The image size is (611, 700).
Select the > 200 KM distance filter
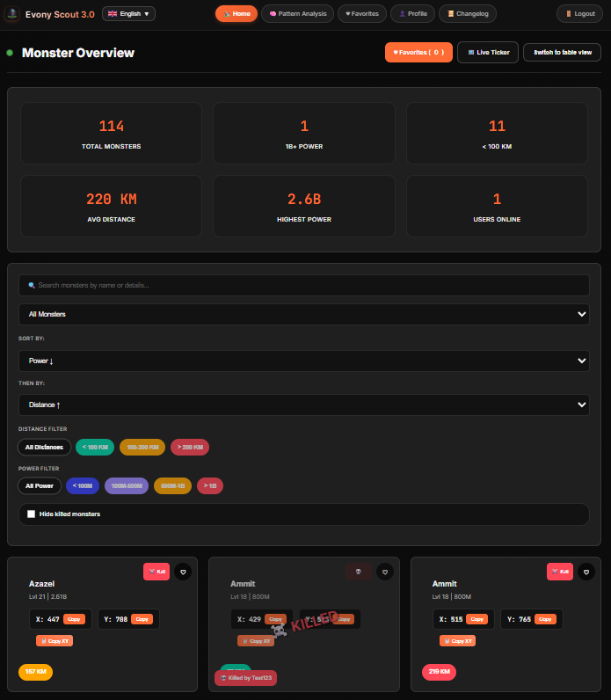click(190, 448)
